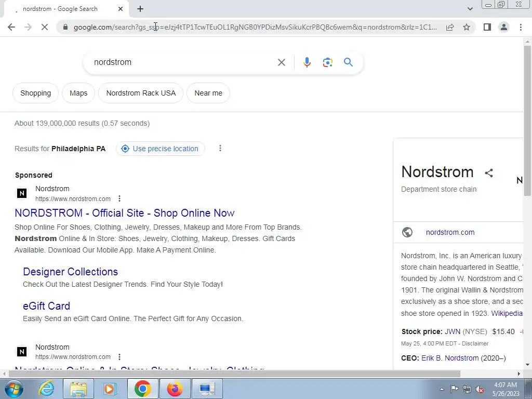Open the browser side panel icon
Image resolution: width=532 pixels, height=399 pixels.
pyautogui.click(x=487, y=27)
